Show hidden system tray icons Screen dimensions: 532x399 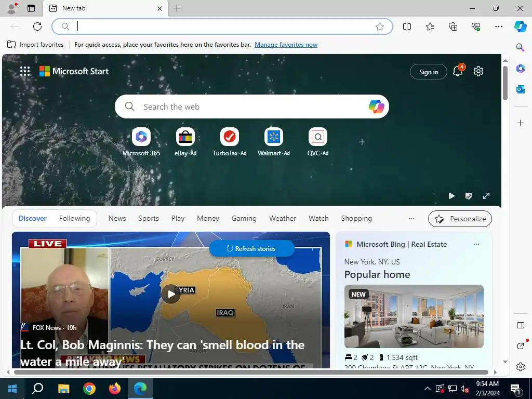pyautogui.click(x=428, y=389)
